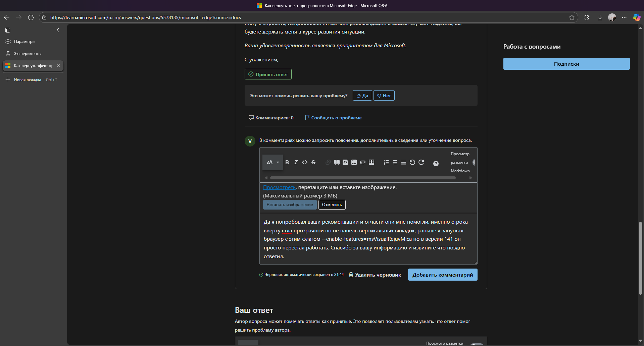Undo the last edit in comment
Image resolution: width=644 pixels, height=346 pixels.
pyautogui.click(x=412, y=163)
